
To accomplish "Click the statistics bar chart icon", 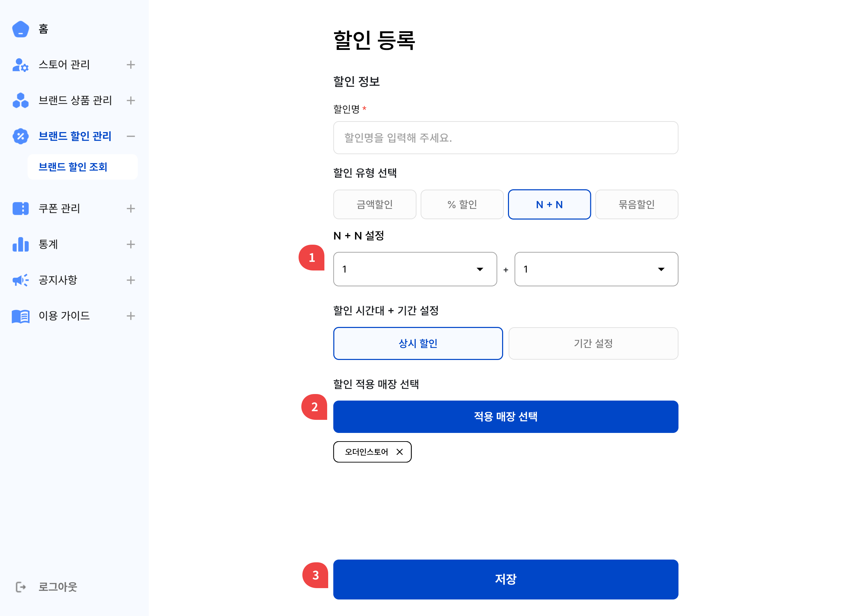I will pos(21,244).
